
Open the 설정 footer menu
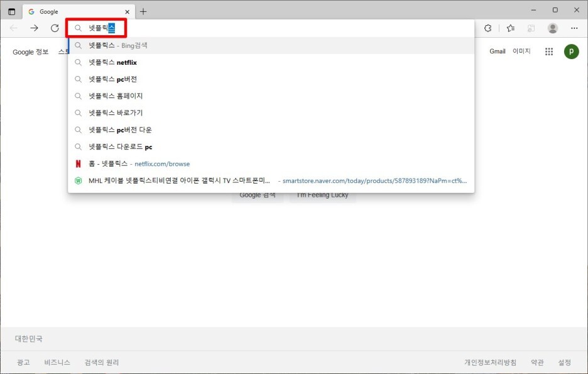pos(564,362)
